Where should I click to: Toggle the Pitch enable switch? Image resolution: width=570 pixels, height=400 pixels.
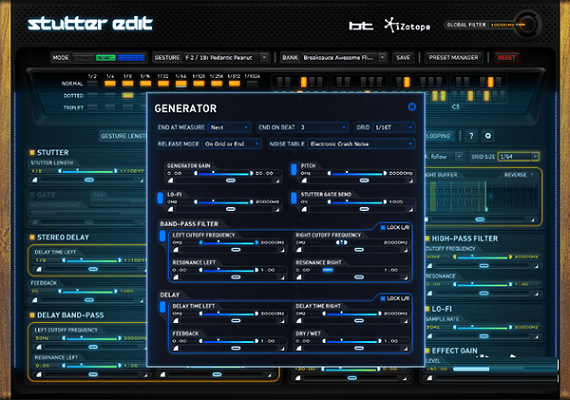pyautogui.click(x=294, y=169)
